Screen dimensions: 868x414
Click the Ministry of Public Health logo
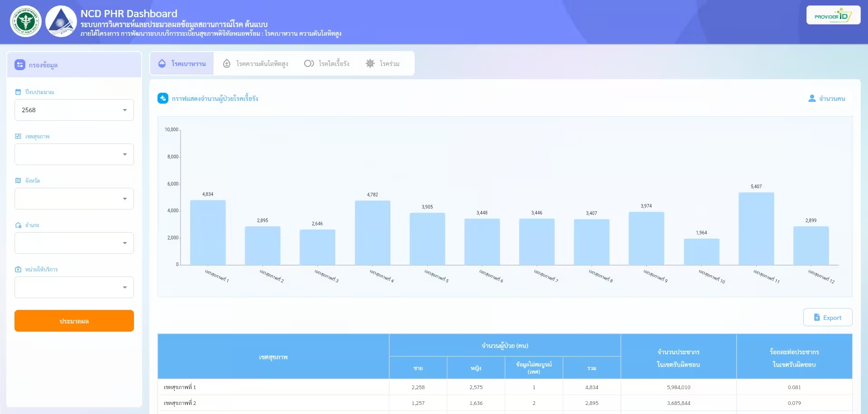pyautogui.click(x=26, y=21)
